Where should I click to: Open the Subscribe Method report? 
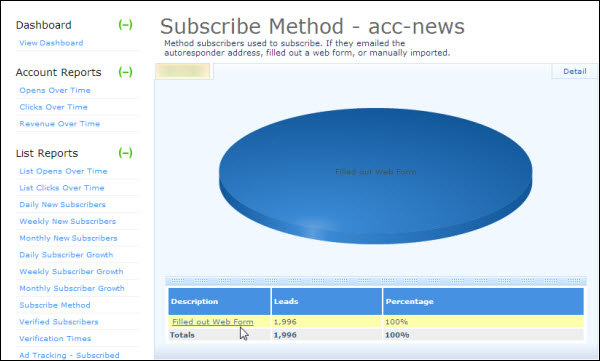click(x=55, y=305)
